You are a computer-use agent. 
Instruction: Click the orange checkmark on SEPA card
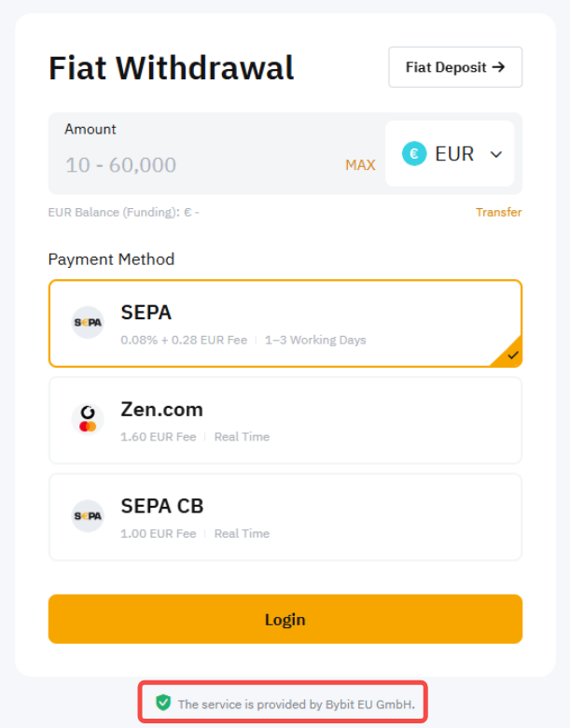pos(512,356)
